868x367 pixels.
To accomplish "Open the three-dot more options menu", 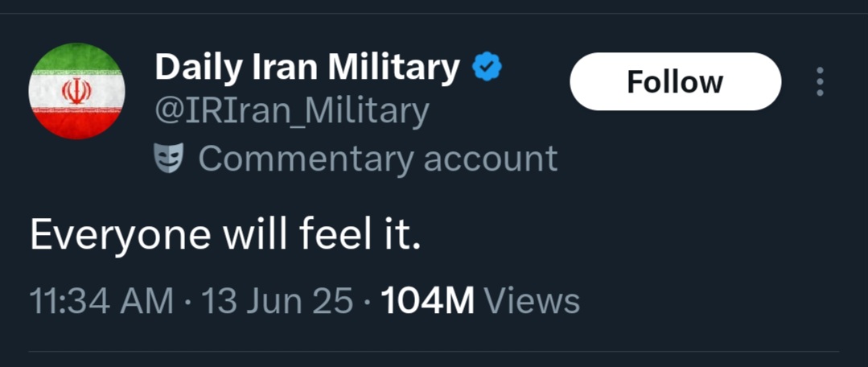I will (820, 82).
